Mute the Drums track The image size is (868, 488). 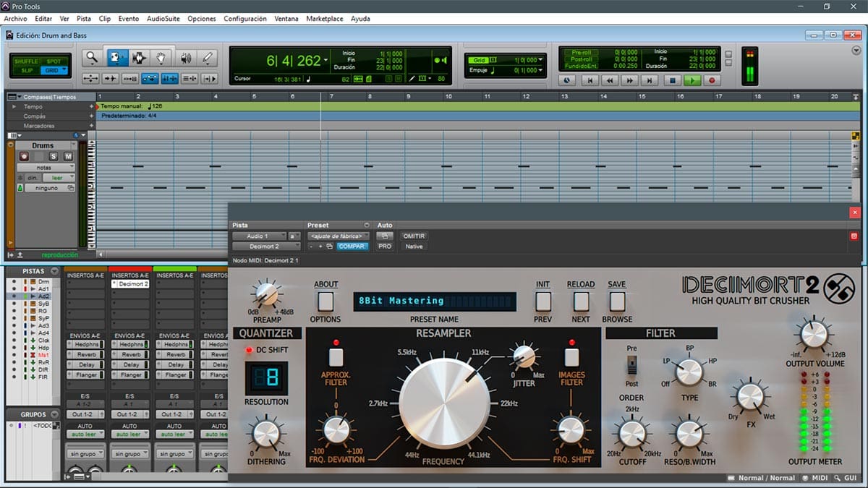pos(68,156)
